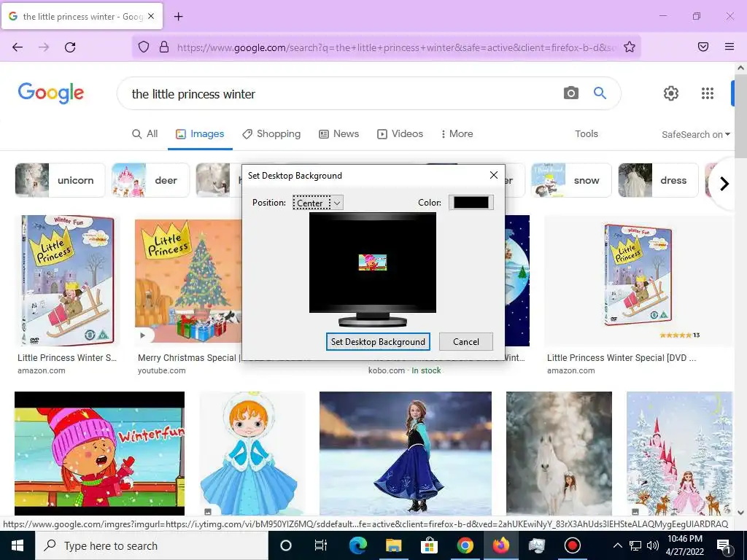Click the blue magnifier search icon

(600, 93)
